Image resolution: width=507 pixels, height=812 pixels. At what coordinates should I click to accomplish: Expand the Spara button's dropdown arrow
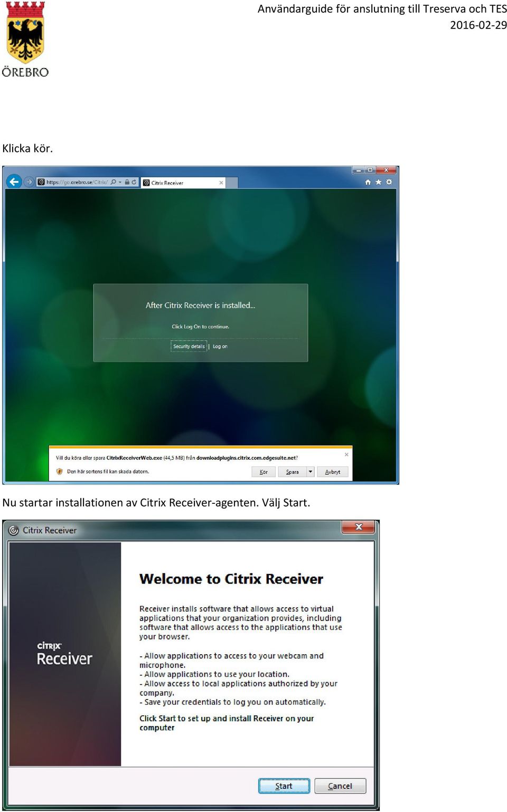tap(311, 472)
